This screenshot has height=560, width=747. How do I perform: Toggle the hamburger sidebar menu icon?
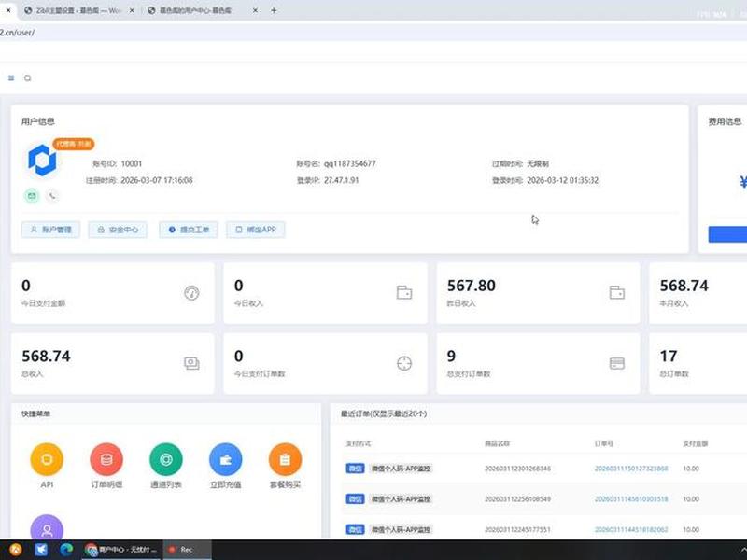(x=11, y=78)
